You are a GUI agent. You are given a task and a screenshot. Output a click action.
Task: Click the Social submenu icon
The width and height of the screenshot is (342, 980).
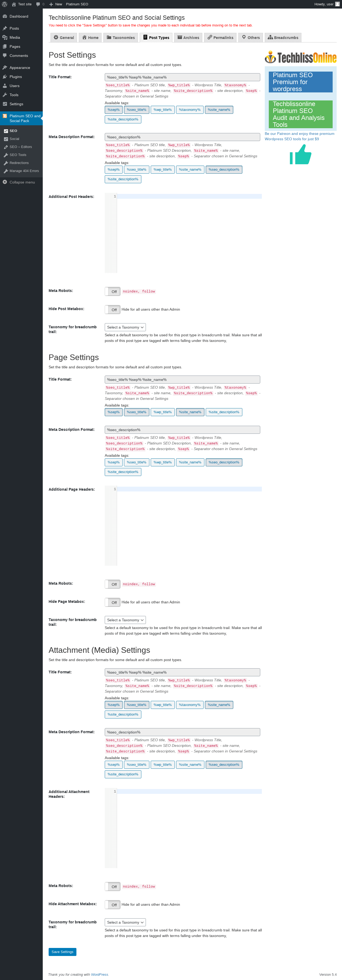tap(6, 139)
